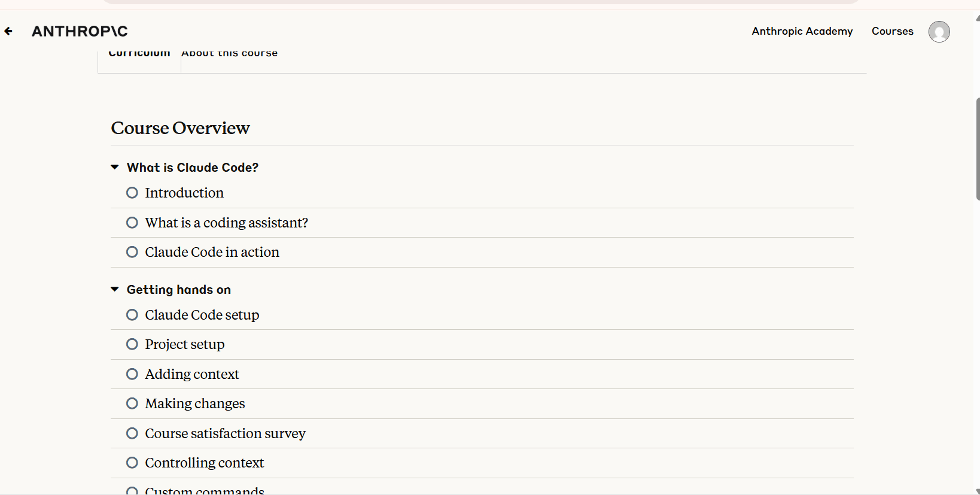The width and height of the screenshot is (980, 495).
Task: Open the Course satisfaction survey lesson
Action: [x=225, y=433]
